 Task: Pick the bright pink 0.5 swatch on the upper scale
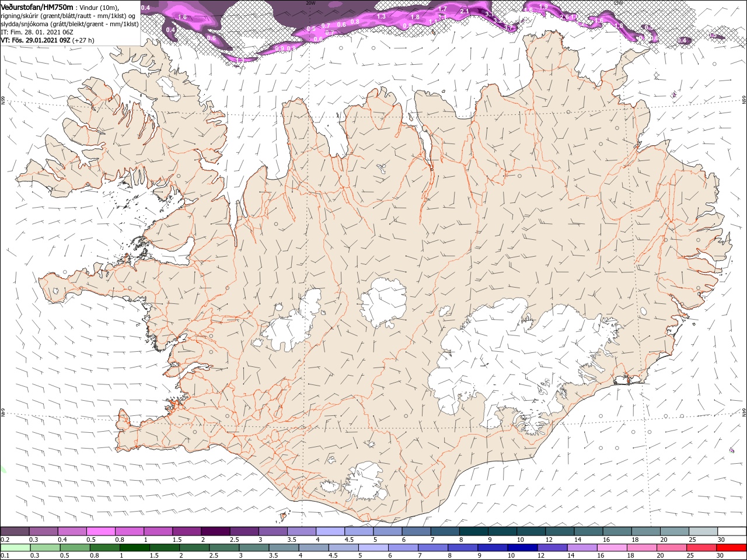click(100, 531)
